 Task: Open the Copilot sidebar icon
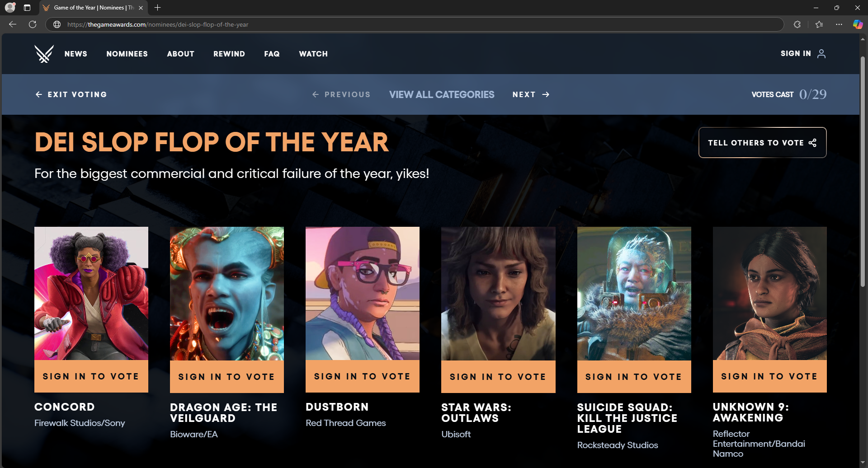(x=858, y=24)
